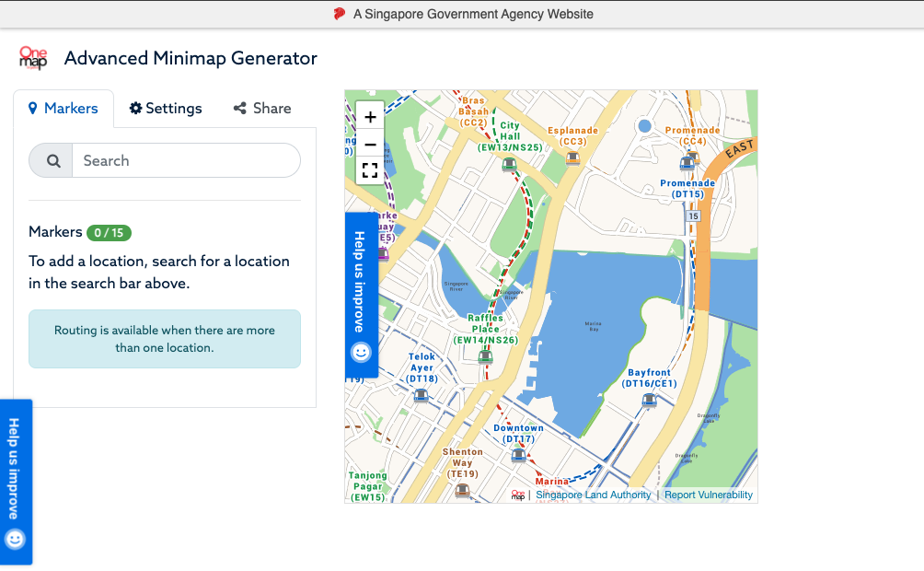Click Promenade MRT station icon
The height and width of the screenshot is (571, 924).
pyautogui.click(x=687, y=163)
